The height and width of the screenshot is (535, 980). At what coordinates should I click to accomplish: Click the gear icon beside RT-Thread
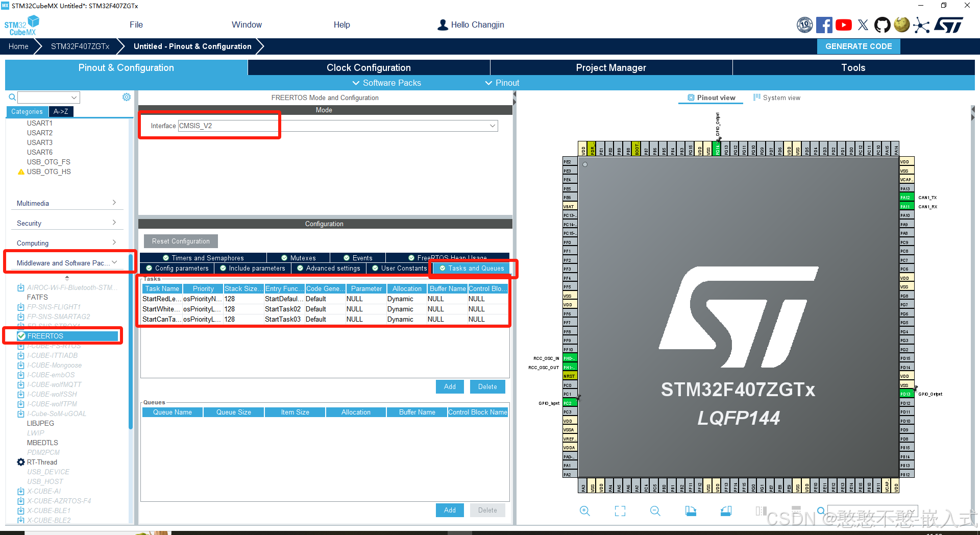pos(21,462)
